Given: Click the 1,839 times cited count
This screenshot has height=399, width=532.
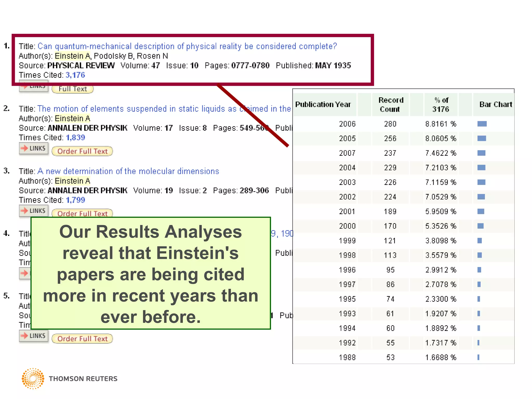Looking at the screenshot, I should (x=75, y=137).
